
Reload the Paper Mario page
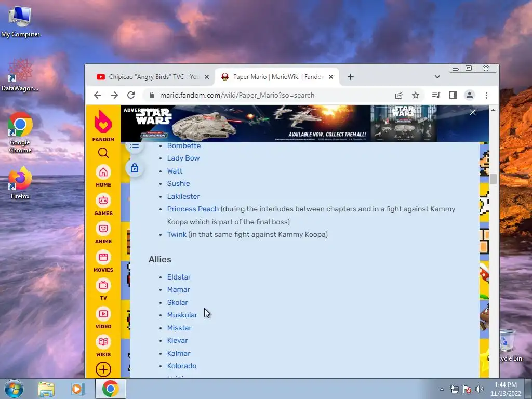click(131, 95)
